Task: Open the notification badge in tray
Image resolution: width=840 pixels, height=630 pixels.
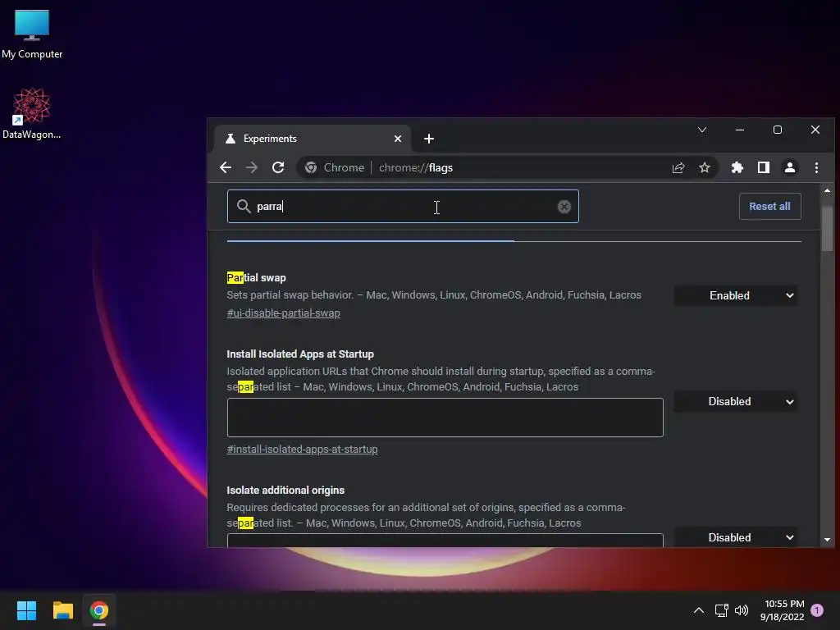Action: click(x=817, y=610)
